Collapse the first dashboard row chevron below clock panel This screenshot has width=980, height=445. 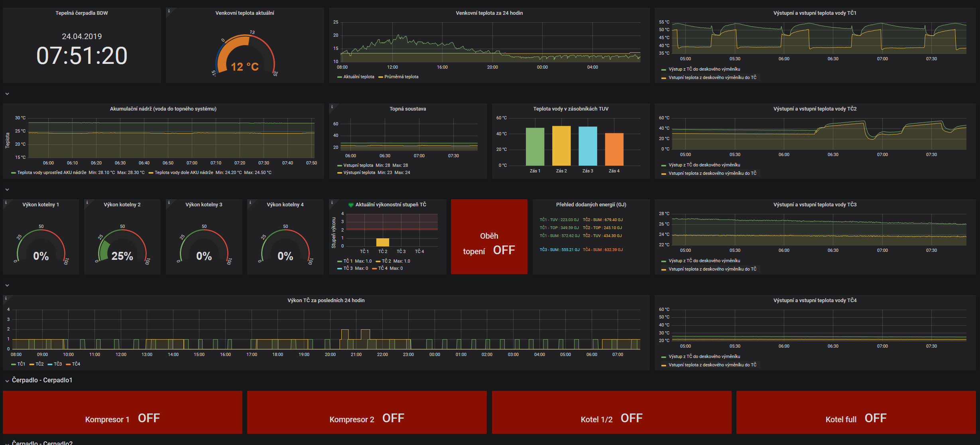7,94
